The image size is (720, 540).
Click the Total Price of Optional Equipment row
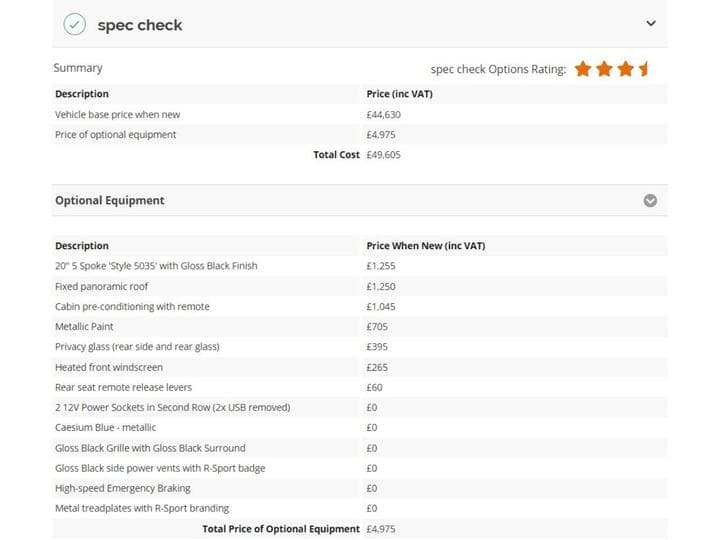pos(360,529)
